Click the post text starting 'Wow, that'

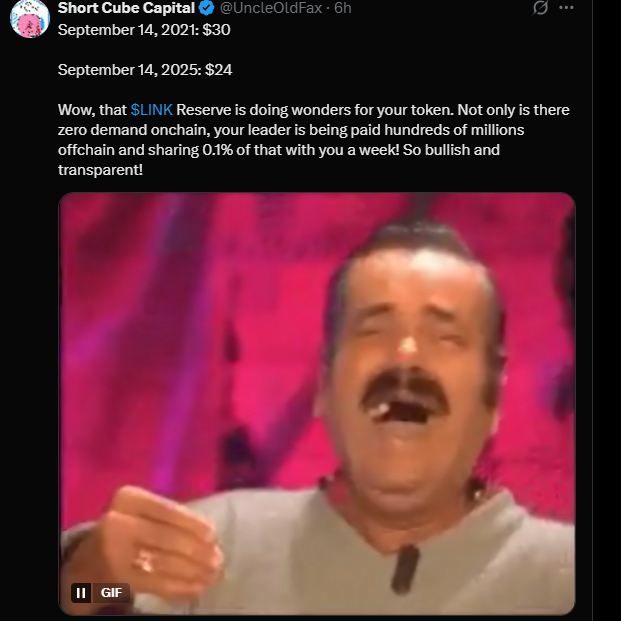click(x=315, y=140)
